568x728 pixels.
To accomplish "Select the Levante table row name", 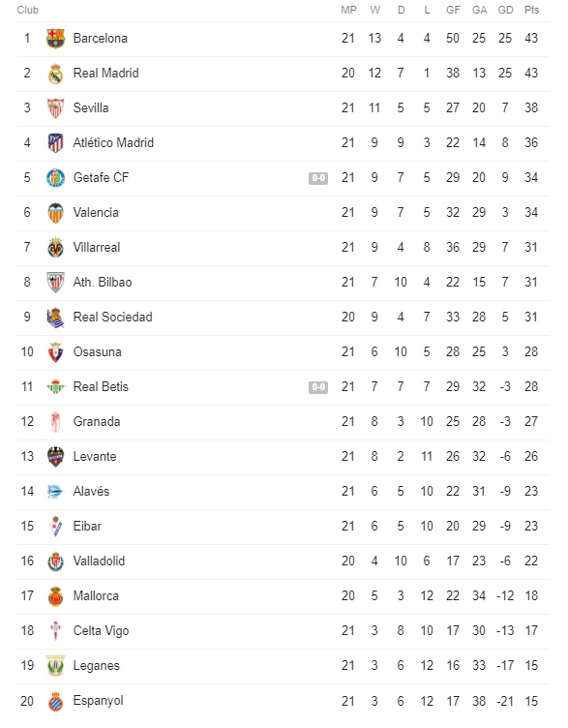I will [x=95, y=456].
